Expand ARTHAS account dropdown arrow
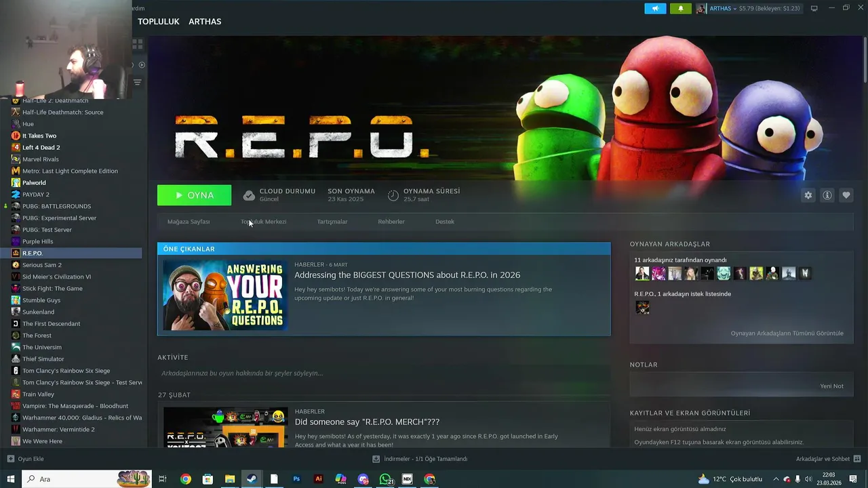Viewport: 868px width, 488px height. (734, 9)
